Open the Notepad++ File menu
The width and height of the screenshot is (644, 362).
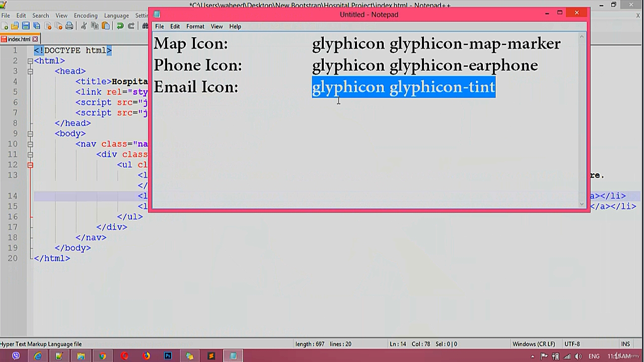[6, 16]
